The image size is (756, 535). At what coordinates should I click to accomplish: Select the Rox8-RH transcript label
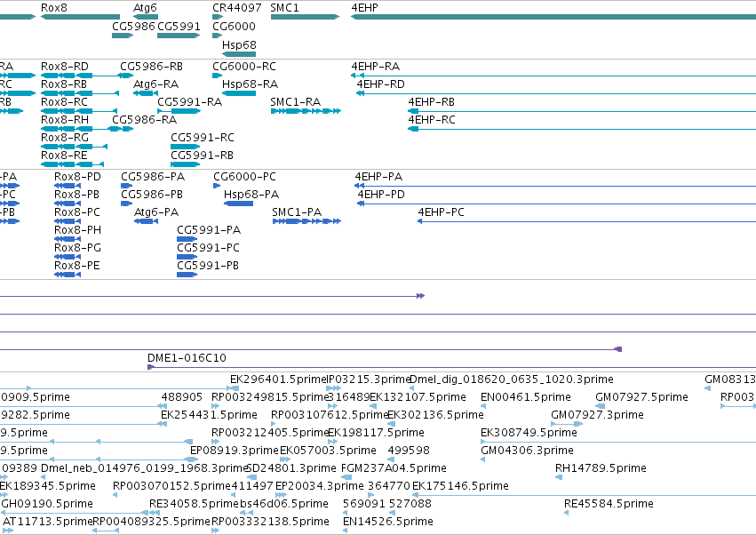point(65,120)
